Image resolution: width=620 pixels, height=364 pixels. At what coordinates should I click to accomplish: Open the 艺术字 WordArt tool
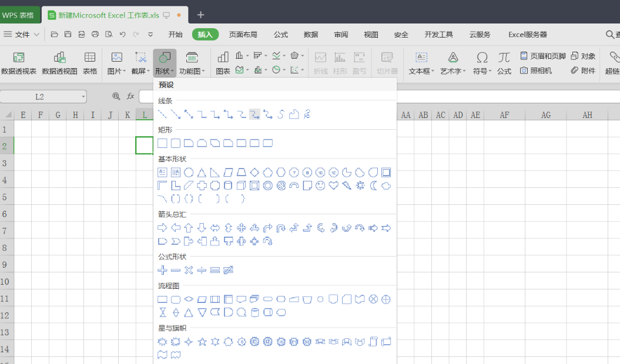[453, 63]
